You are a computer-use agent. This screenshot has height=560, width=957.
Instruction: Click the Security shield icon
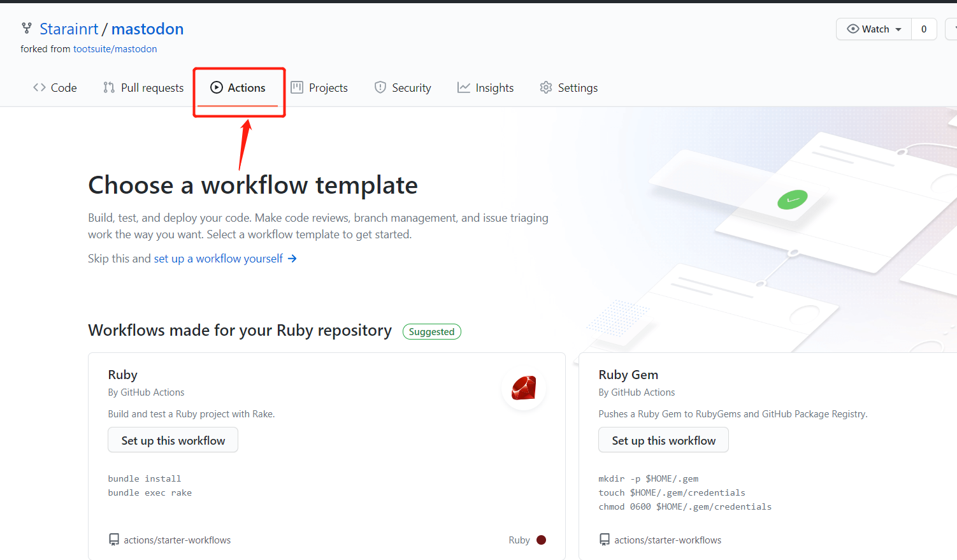point(380,87)
